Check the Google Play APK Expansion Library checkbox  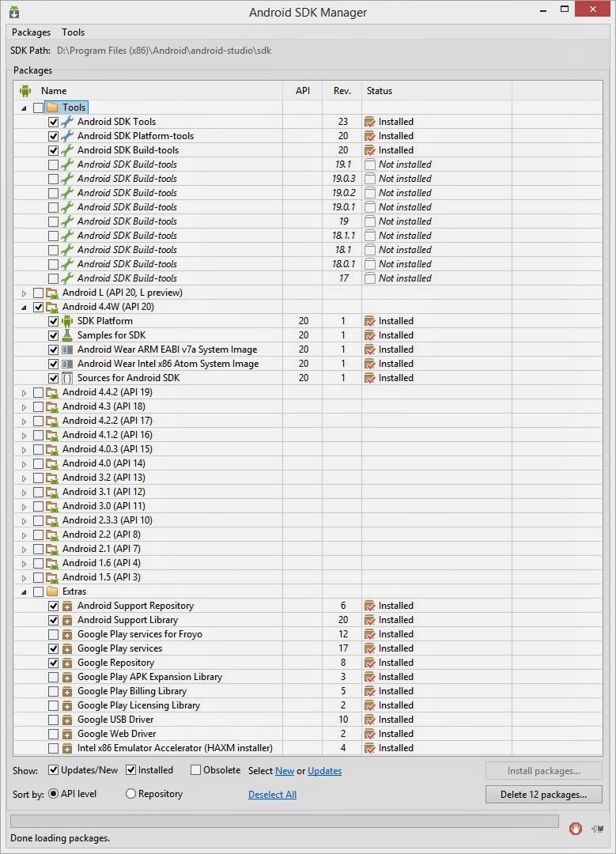click(53, 677)
